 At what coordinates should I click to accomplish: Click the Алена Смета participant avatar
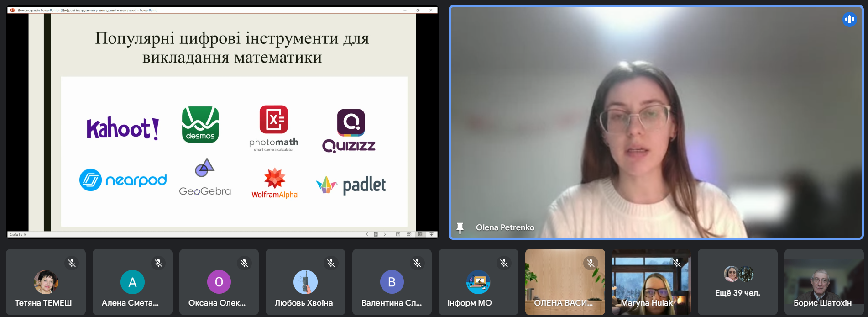click(132, 282)
